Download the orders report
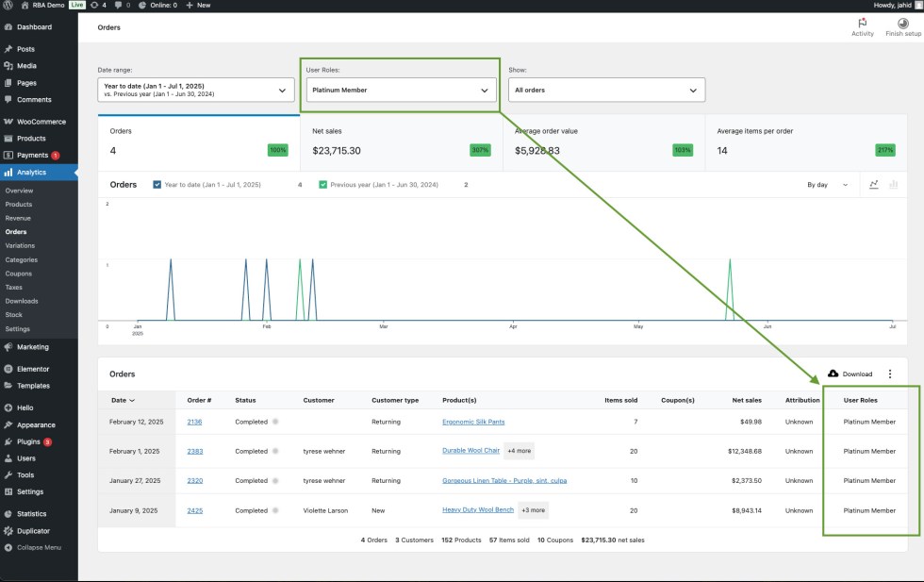 pyautogui.click(x=850, y=374)
